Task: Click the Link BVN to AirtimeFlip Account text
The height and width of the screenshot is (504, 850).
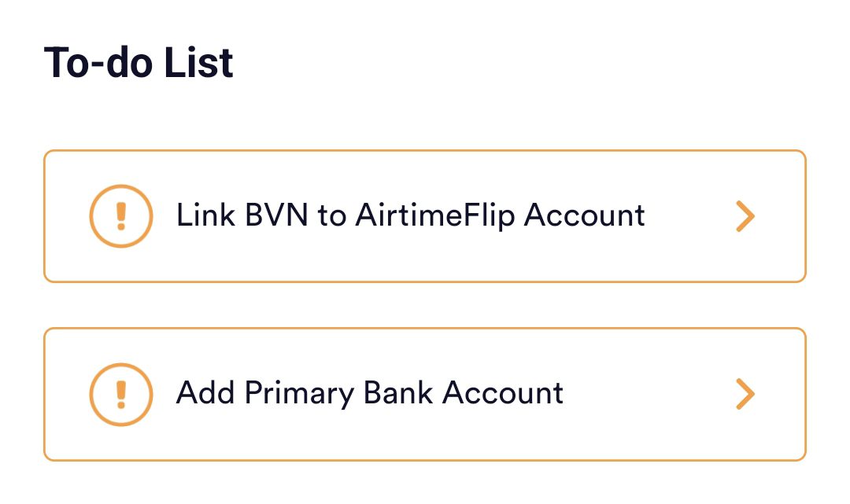Action: [x=409, y=215]
